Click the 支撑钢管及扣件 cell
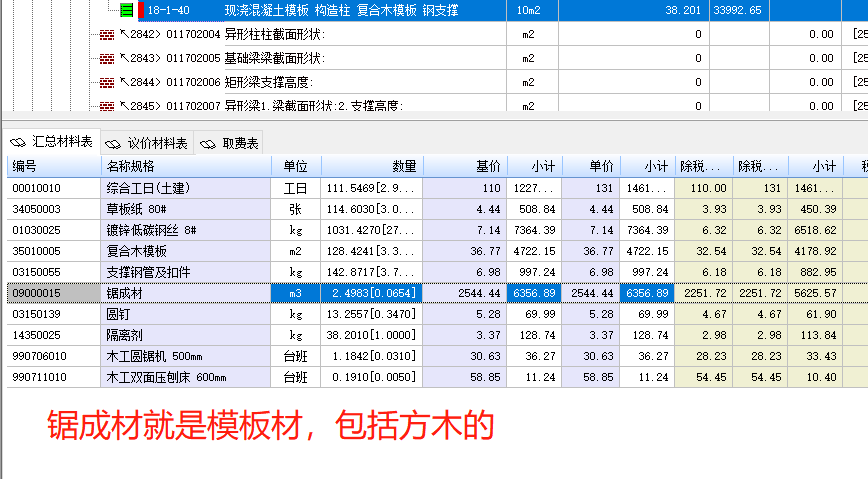Screen dimensions: 868x479 pyautogui.click(x=186, y=272)
